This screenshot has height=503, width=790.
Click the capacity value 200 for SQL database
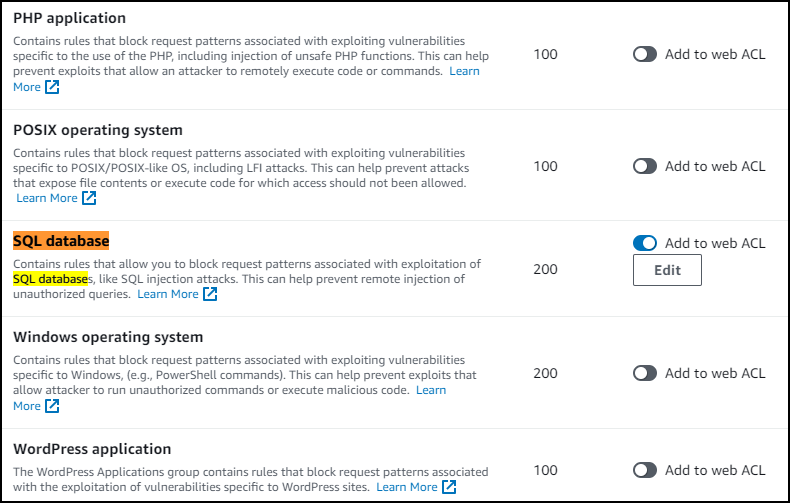(x=546, y=269)
